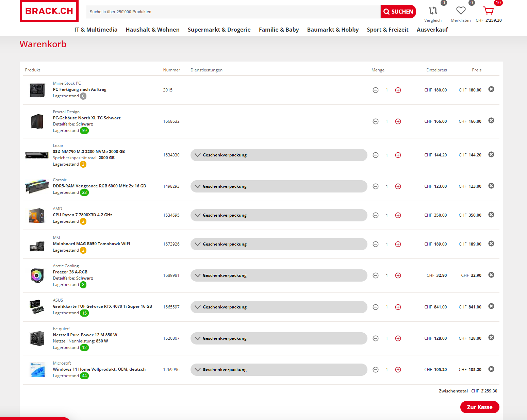This screenshot has width=527, height=420.
Task: Click the Fractal Design case thumbnail
Action: (x=37, y=121)
